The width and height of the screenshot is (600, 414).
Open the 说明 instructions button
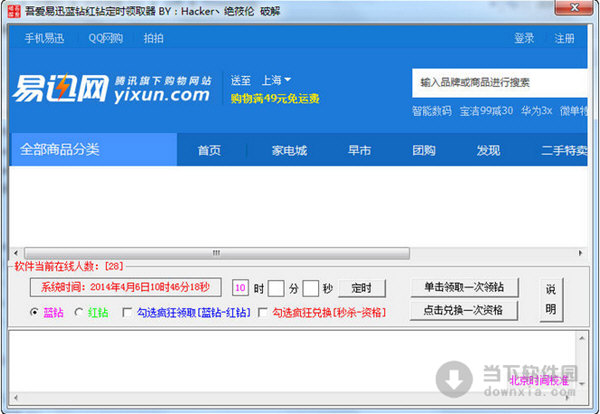tap(551, 300)
